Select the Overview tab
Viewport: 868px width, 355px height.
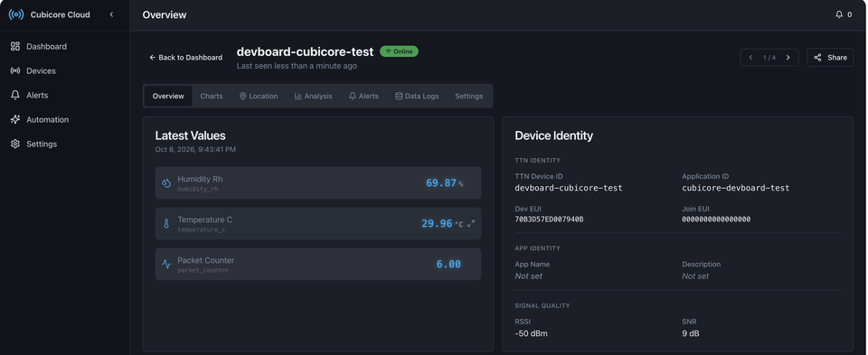pyautogui.click(x=168, y=97)
